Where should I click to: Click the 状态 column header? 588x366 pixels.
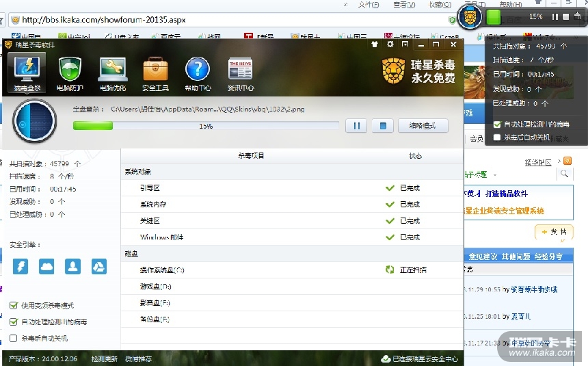(x=415, y=155)
